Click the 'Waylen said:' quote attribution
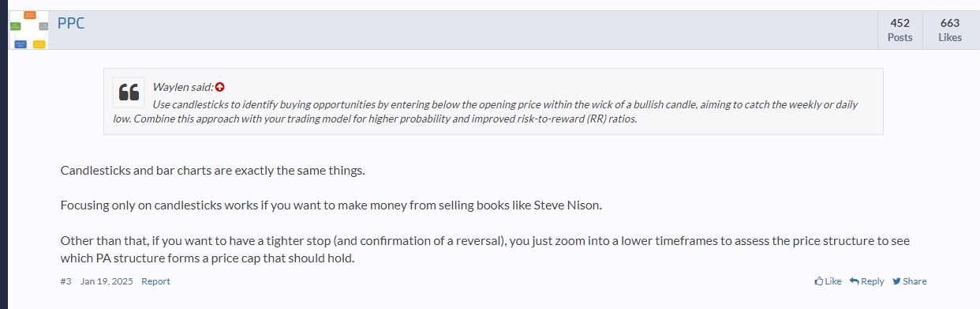 [183, 87]
